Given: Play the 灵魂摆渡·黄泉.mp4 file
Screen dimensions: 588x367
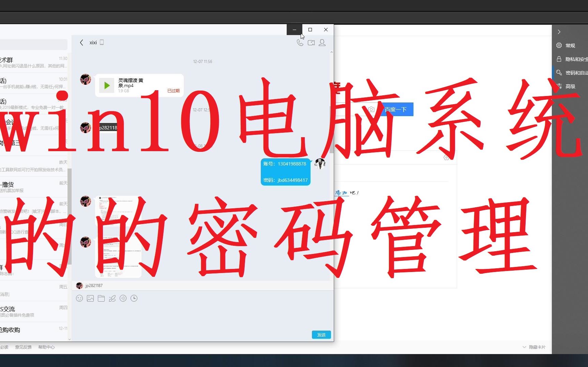Looking at the screenshot, I should tap(107, 85).
